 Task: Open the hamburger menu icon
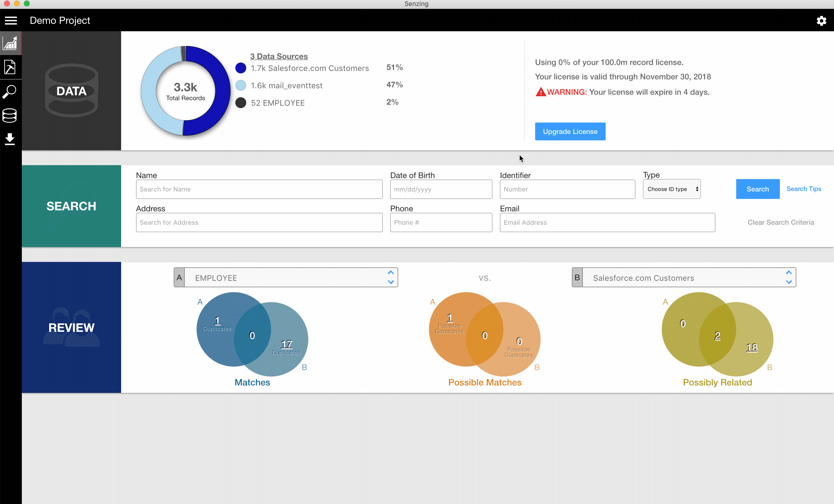click(x=11, y=20)
